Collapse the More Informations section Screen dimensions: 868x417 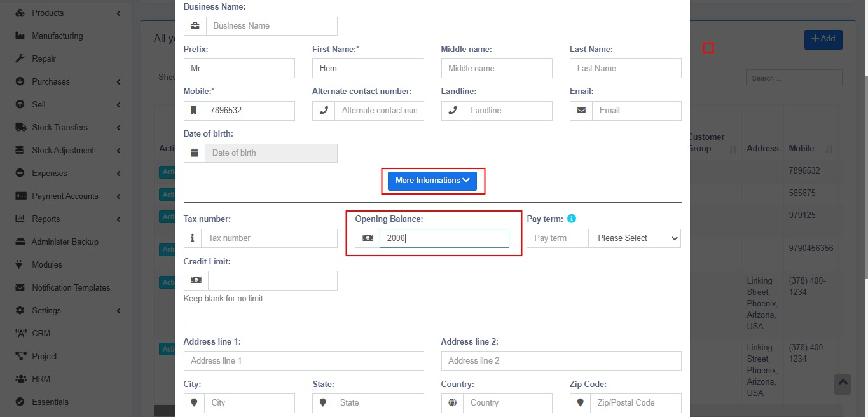click(432, 181)
